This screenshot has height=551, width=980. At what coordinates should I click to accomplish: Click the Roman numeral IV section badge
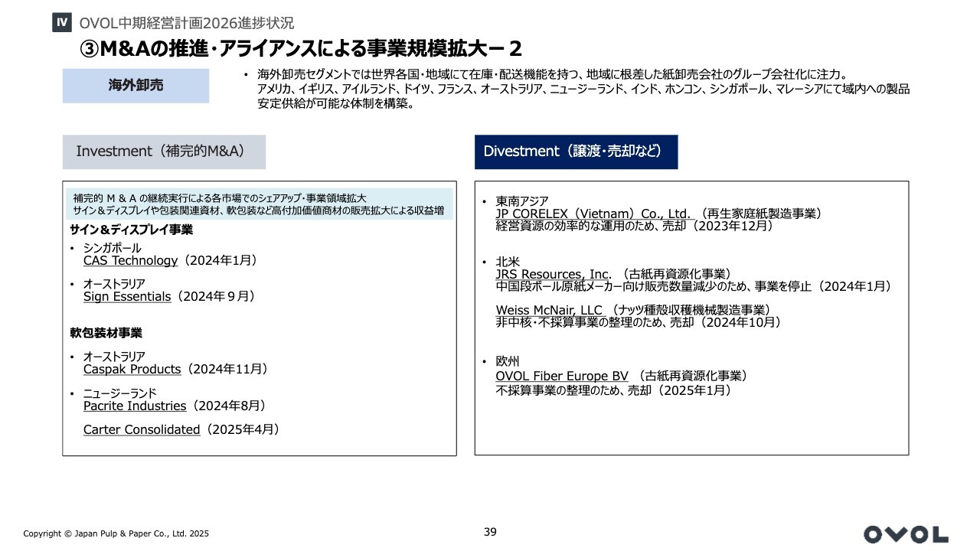tap(62, 23)
